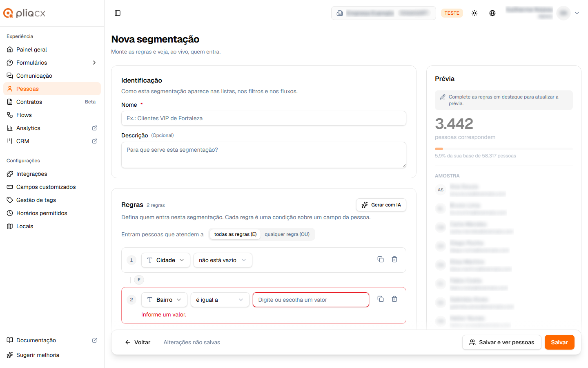Open Campos customizados in the sidebar

click(x=52, y=187)
